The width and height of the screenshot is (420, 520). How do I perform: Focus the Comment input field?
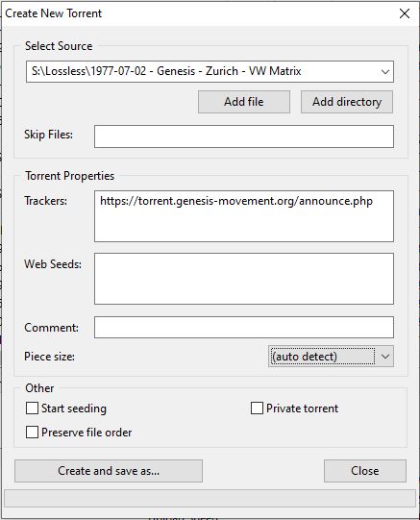(244, 328)
